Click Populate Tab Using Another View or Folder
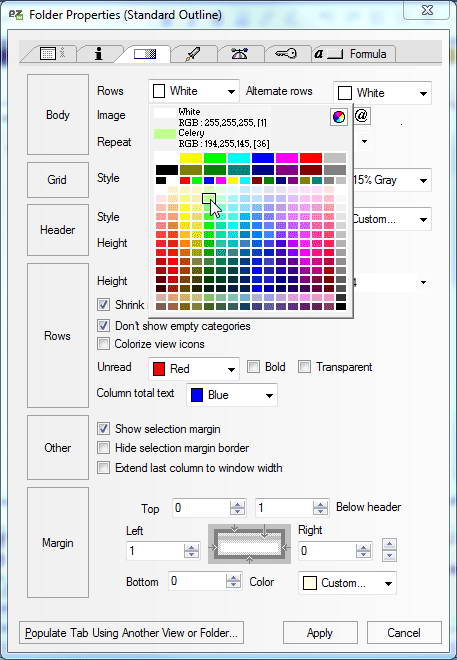The image size is (457, 660). click(x=131, y=633)
